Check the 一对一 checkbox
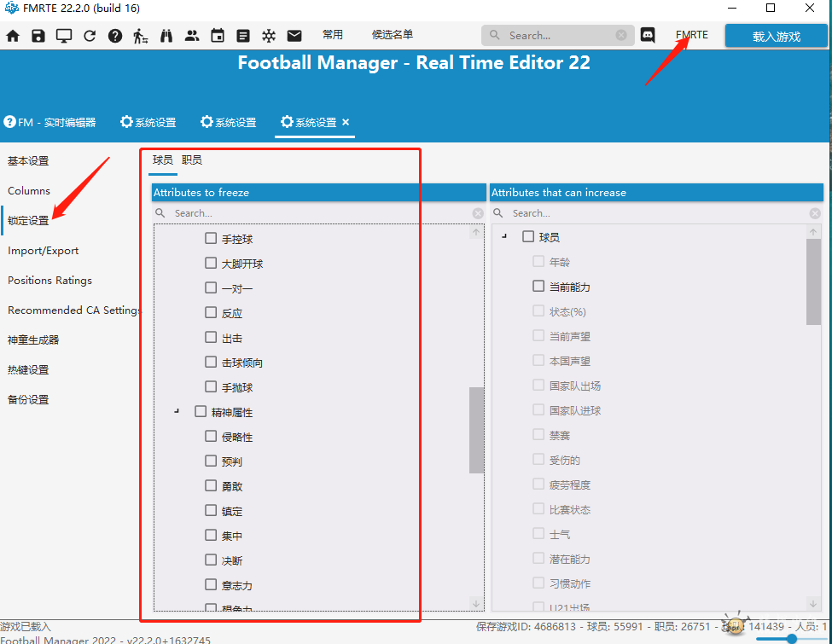The height and width of the screenshot is (644, 832). (211, 287)
